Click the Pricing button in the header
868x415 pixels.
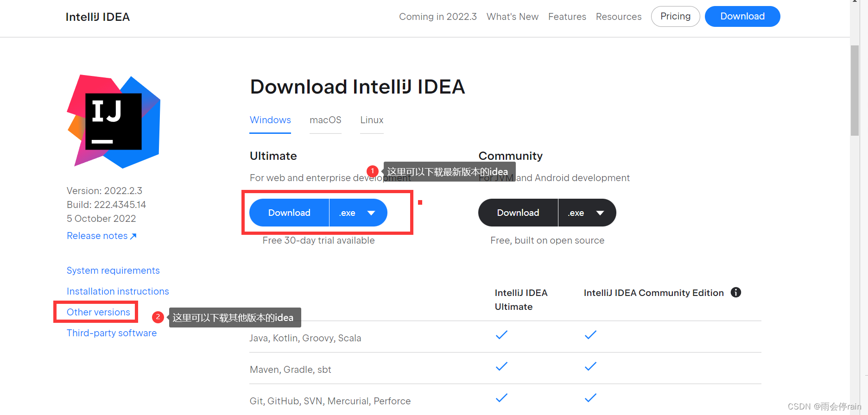[675, 16]
